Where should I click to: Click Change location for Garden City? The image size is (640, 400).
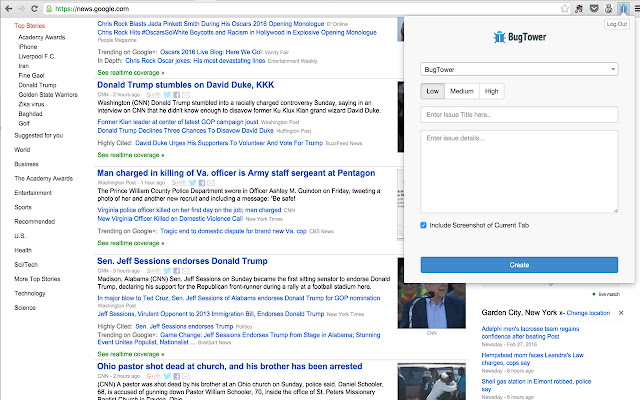[588, 313]
